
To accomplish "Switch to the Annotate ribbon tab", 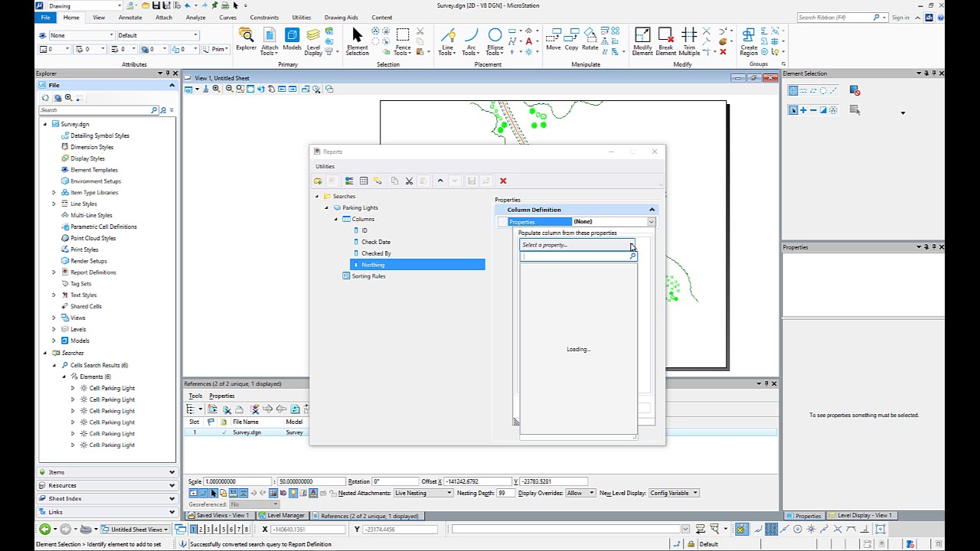I will tap(130, 18).
